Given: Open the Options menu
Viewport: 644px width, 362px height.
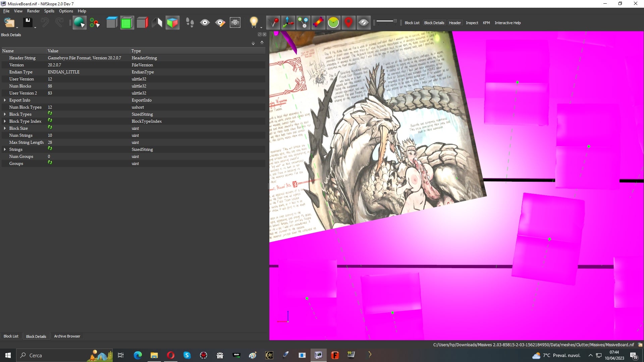Looking at the screenshot, I should 66,11.
